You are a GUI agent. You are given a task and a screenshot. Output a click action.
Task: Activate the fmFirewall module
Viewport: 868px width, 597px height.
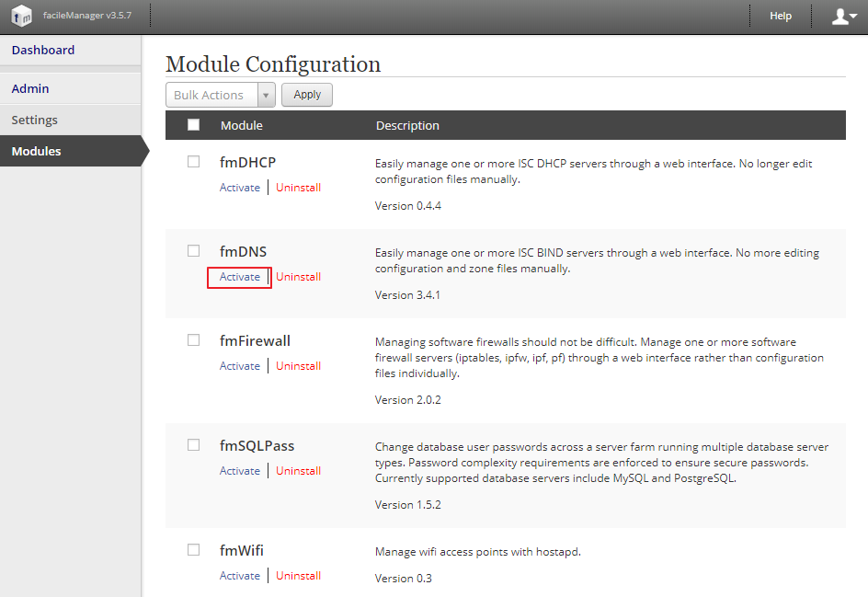tap(240, 365)
